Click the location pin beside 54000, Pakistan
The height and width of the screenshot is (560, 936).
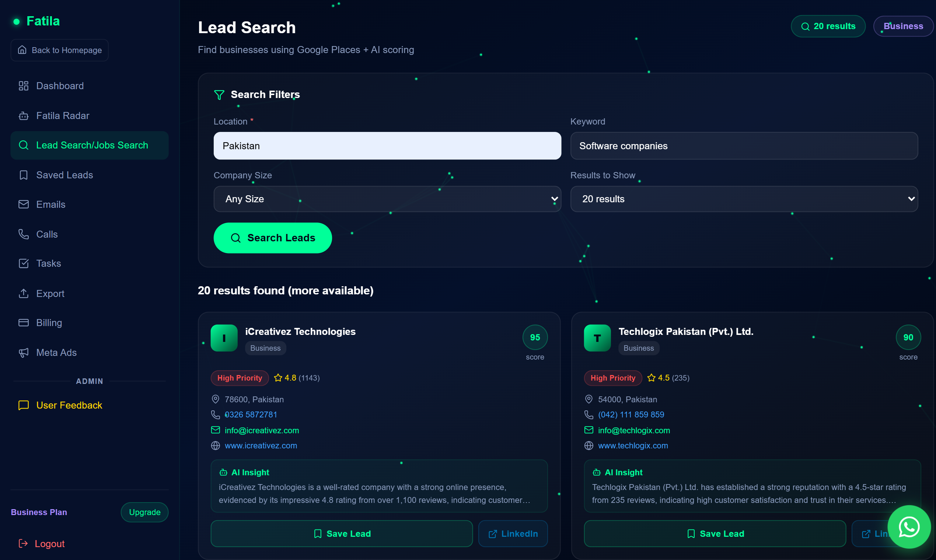tap(589, 399)
